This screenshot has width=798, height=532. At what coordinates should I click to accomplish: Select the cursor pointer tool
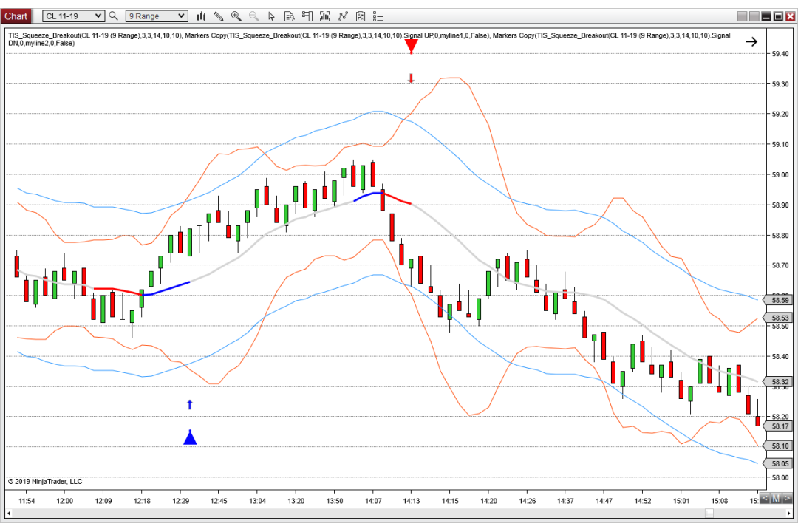pyautogui.click(x=271, y=16)
